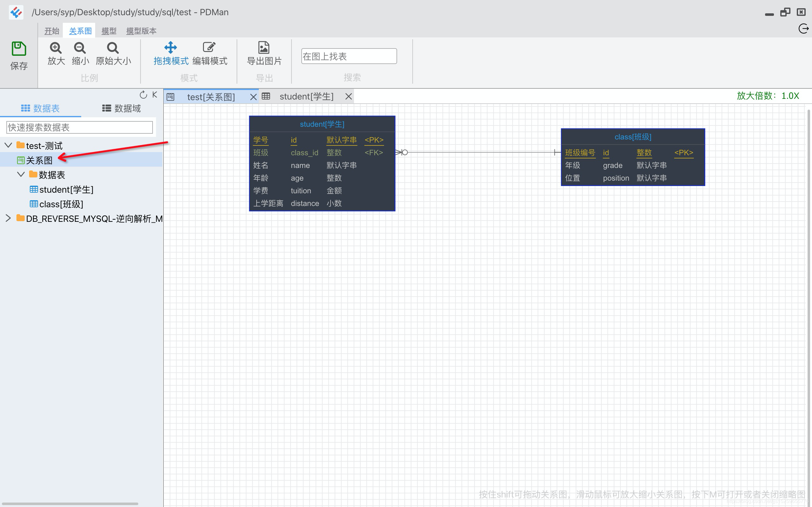Zoom out with the 缩小 magnifier icon
Screen dimensions: 812x507
(x=80, y=48)
